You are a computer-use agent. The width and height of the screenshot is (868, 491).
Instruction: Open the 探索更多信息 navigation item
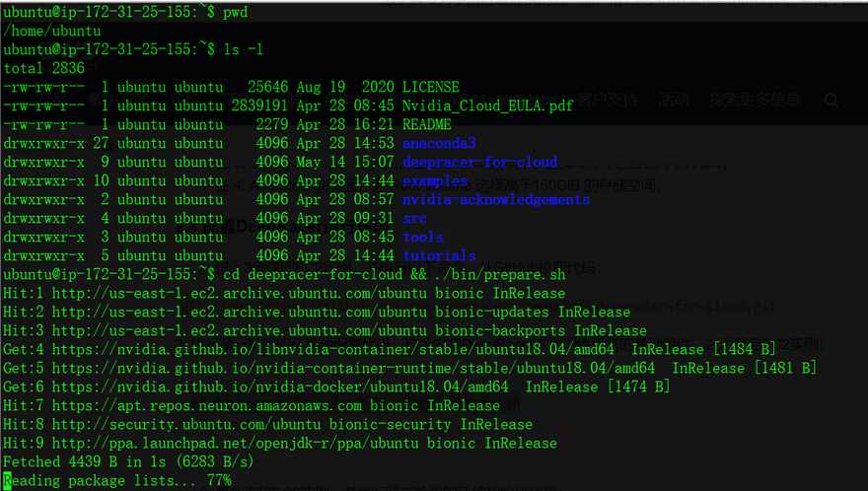tap(756, 100)
